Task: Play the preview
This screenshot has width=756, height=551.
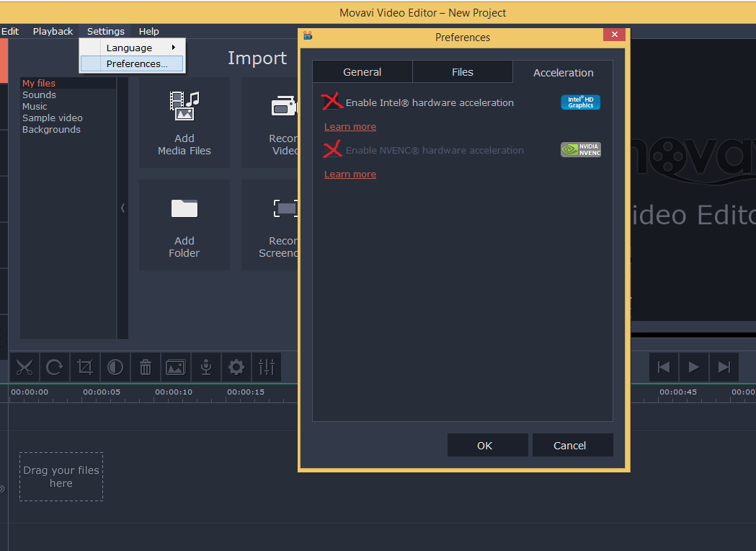Action: coord(694,368)
